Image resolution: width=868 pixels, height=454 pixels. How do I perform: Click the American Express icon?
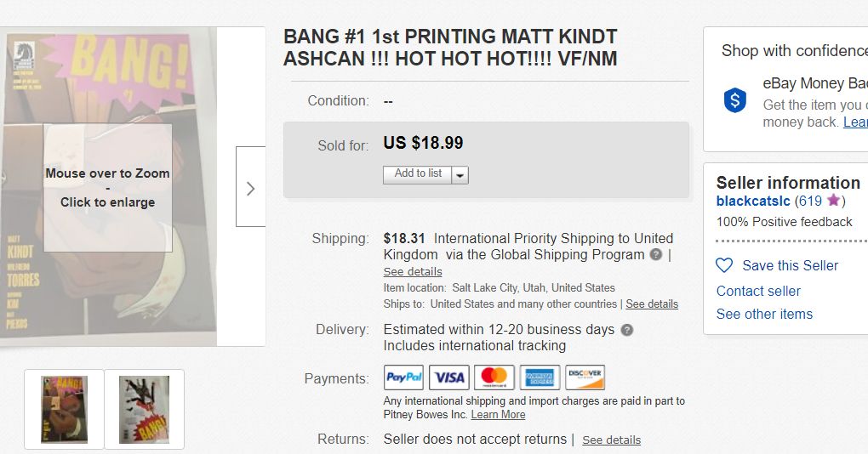click(540, 377)
